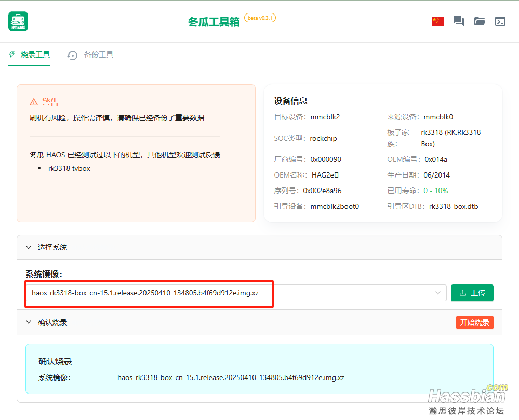Click the 系统镜像 label above the dropdown
The width and height of the screenshot is (519, 420).
[44, 274]
